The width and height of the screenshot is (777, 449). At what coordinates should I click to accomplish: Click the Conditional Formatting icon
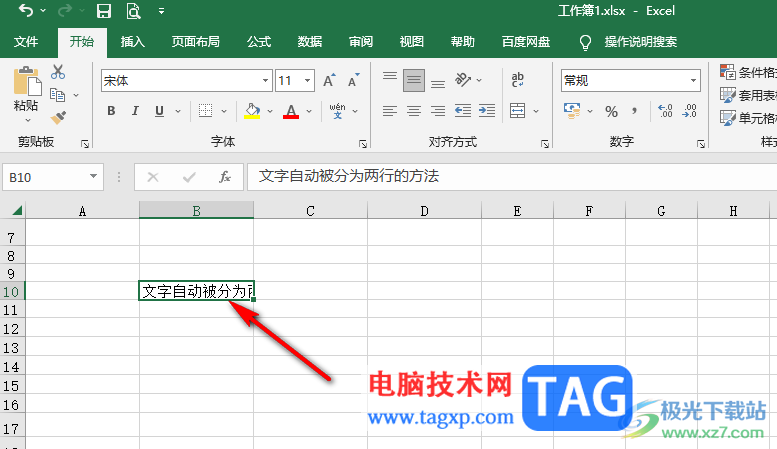tap(727, 72)
